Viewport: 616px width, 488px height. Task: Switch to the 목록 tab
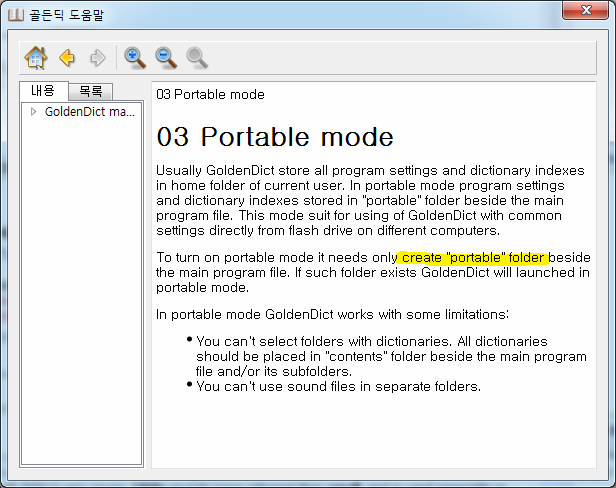(x=91, y=92)
